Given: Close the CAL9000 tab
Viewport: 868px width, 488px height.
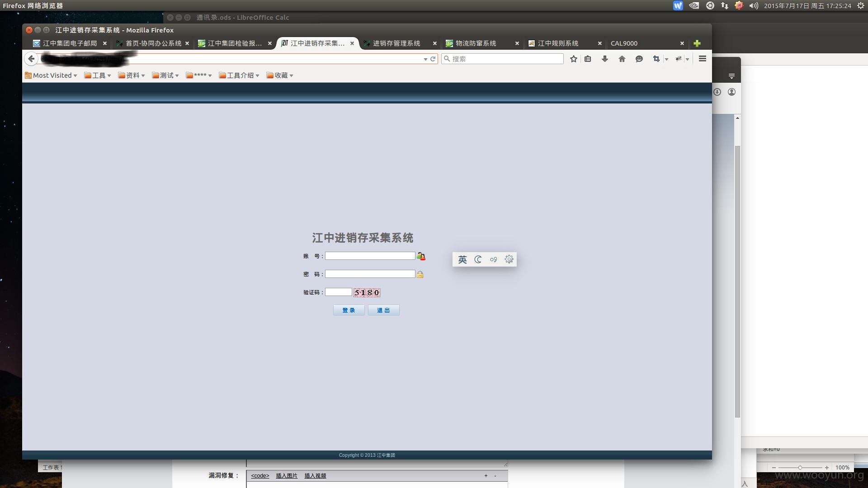Looking at the screenshot, I should 682,43.
